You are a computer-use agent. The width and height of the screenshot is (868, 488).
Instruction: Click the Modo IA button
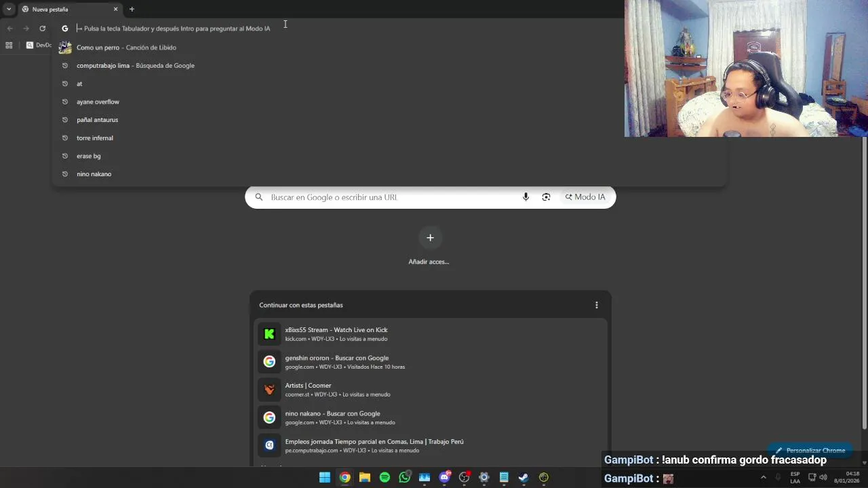(x=585, y=197)
